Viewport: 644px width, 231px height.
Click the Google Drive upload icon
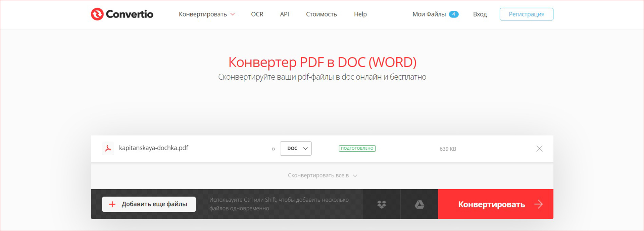pos(419,204)
